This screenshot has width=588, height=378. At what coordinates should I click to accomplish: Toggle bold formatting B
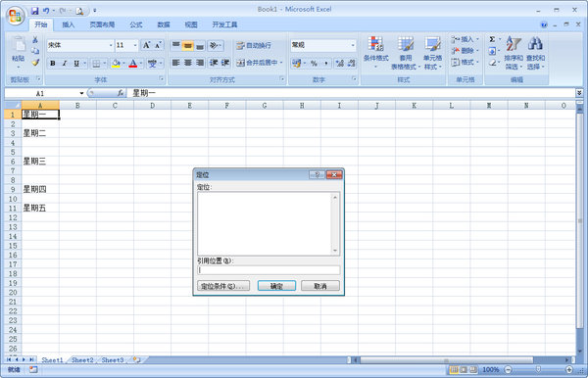point(53,64)
